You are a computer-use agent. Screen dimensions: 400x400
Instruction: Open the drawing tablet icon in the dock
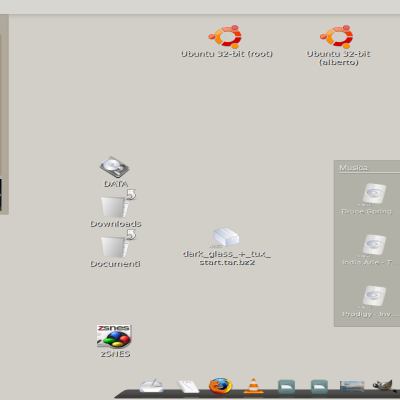[x=152, y=386]
